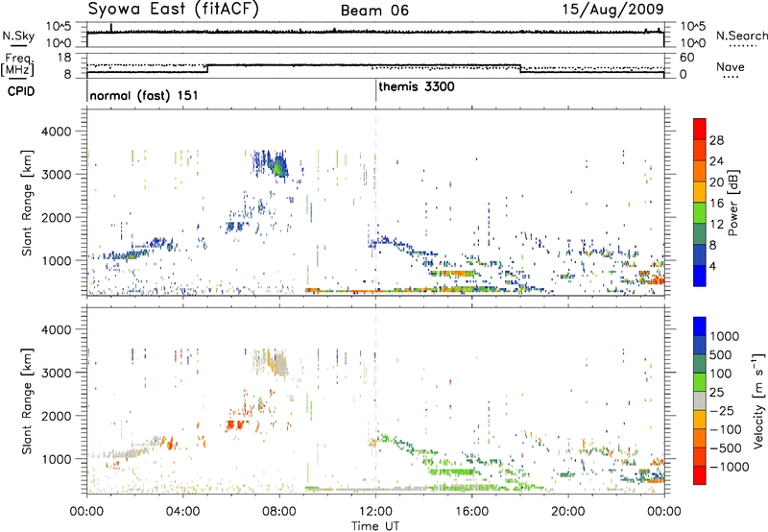
Task: Pick the gray velocity colorbar segment between 25 and -25
Action: [x=700, y=400]
